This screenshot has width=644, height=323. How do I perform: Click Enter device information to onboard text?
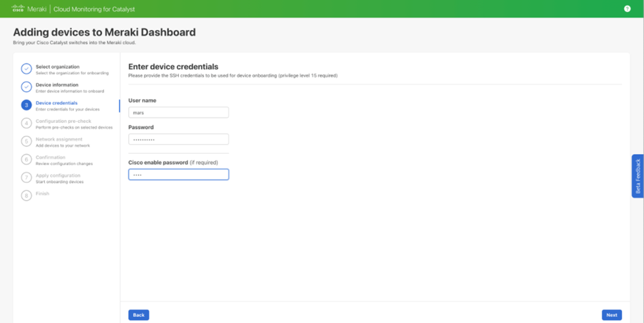point(70,91)
